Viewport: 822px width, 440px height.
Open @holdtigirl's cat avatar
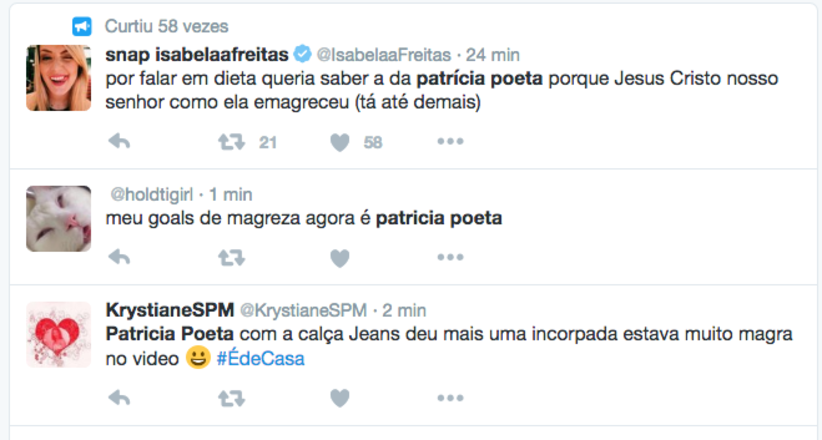[59, 218]
